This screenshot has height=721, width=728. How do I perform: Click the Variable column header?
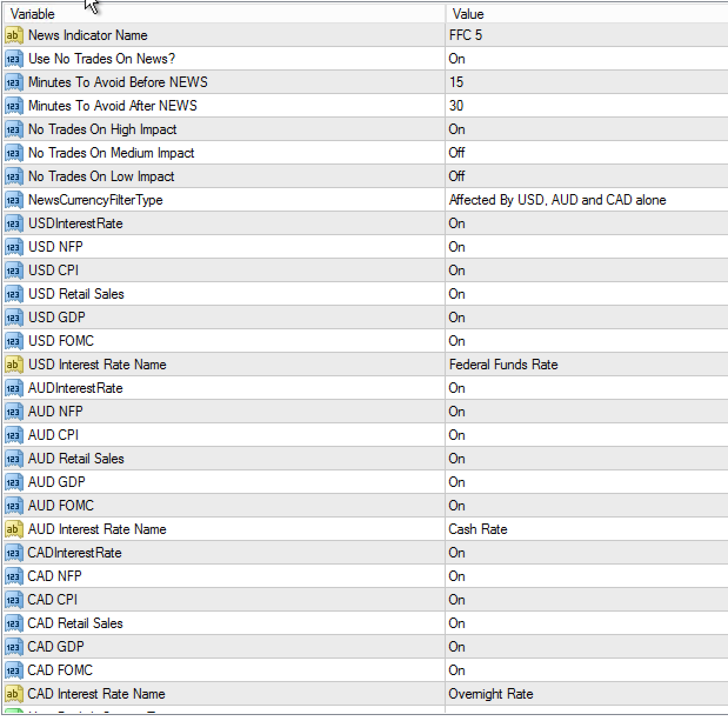(x=33, y=14)
